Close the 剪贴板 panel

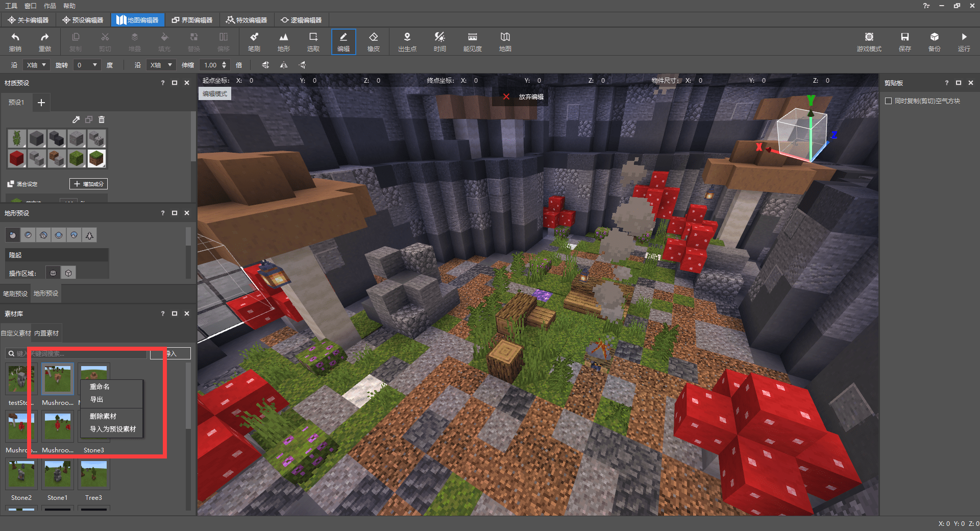pos(971,83)
